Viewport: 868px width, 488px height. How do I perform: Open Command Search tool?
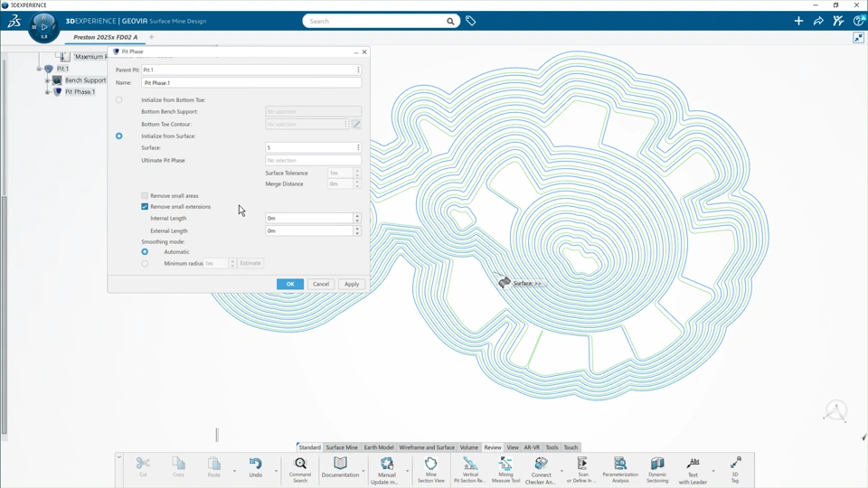pos(300,470)
